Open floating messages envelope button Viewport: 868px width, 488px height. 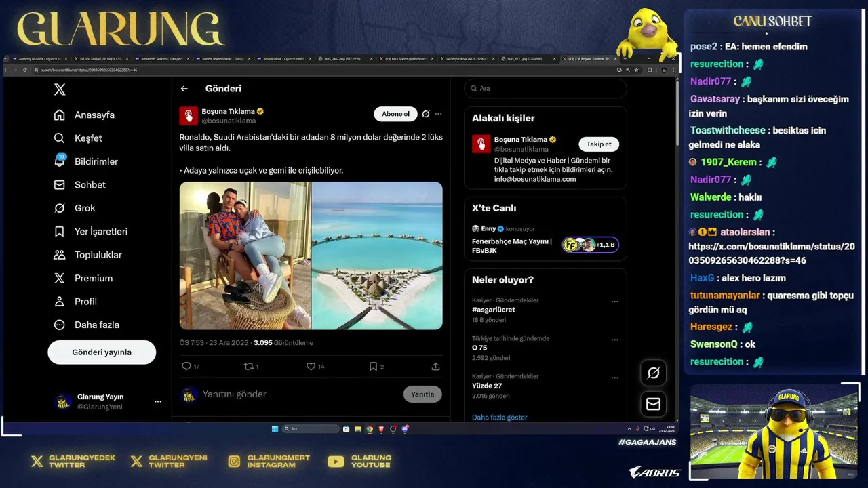pos(654,404)
